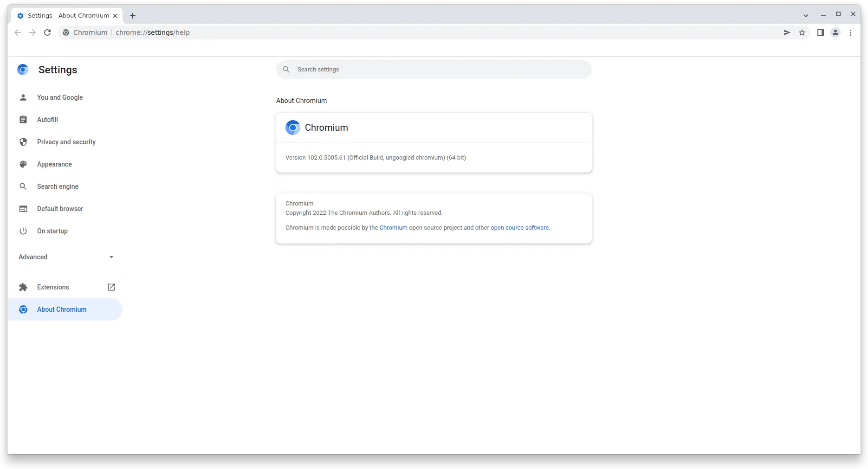
Task: Click the address bar URL chrome://settings/help
Action: 153,32
